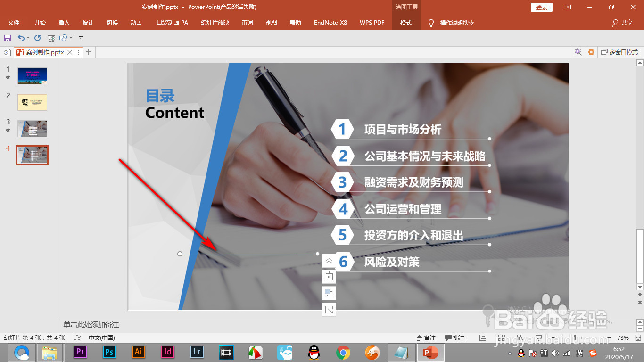The width and height of the screenshot is (644, 362).
Task: Open Premiere Pro from the taskbar
Action: [x=80, y=352]
